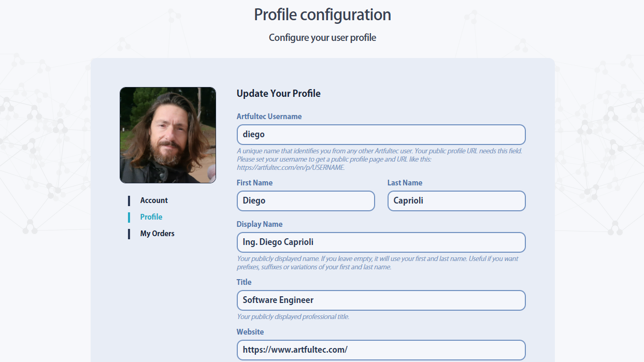Click the Title field showing Software Engineer
644x362 pixels.
(x=381, y=300)
